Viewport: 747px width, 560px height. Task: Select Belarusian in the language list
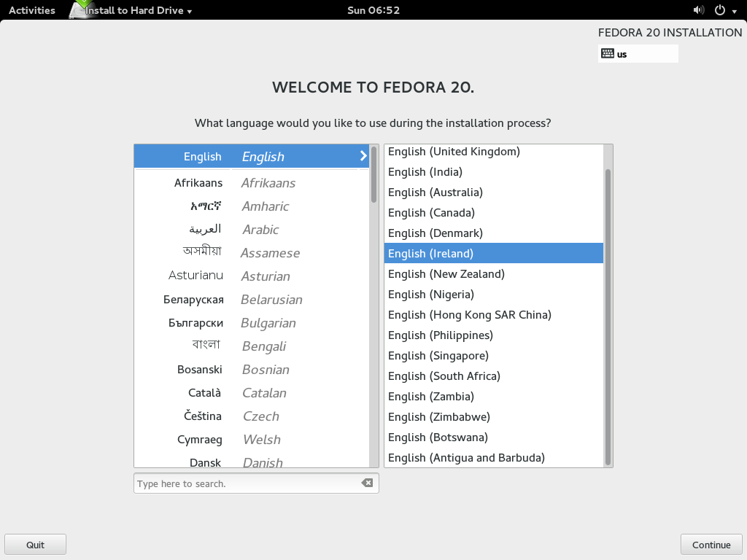(x=252, y=300)
